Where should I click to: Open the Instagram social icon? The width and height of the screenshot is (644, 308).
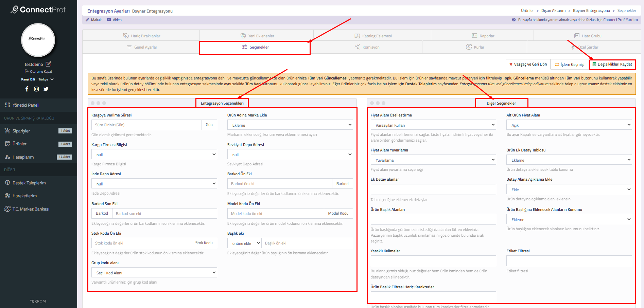36,89
